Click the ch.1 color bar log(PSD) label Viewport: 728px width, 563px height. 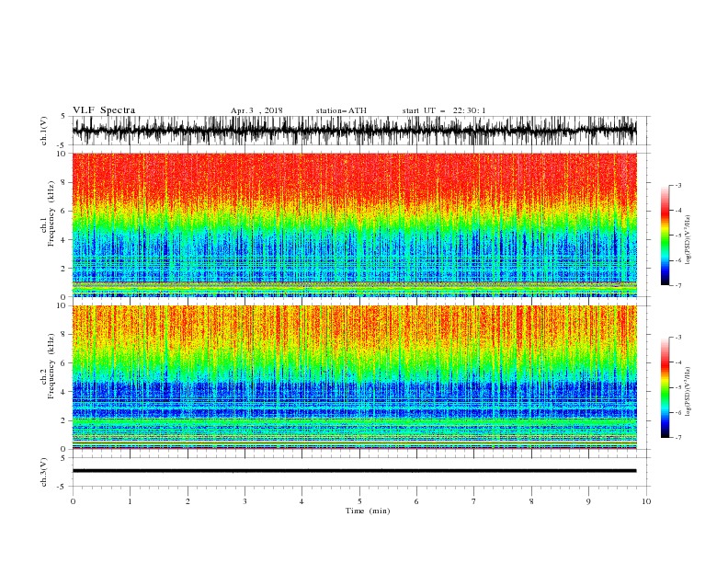coord(688,240)
